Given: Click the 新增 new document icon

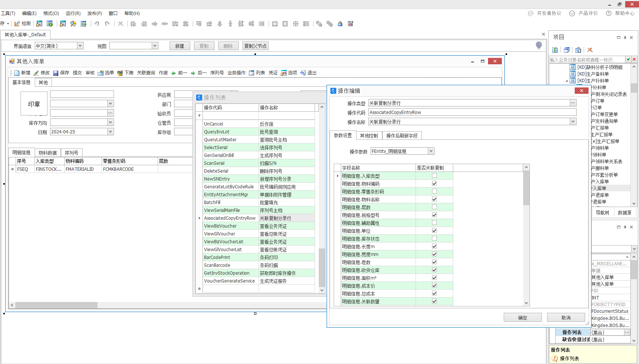Looking at the screenshot, I should (x=17, y=73).
